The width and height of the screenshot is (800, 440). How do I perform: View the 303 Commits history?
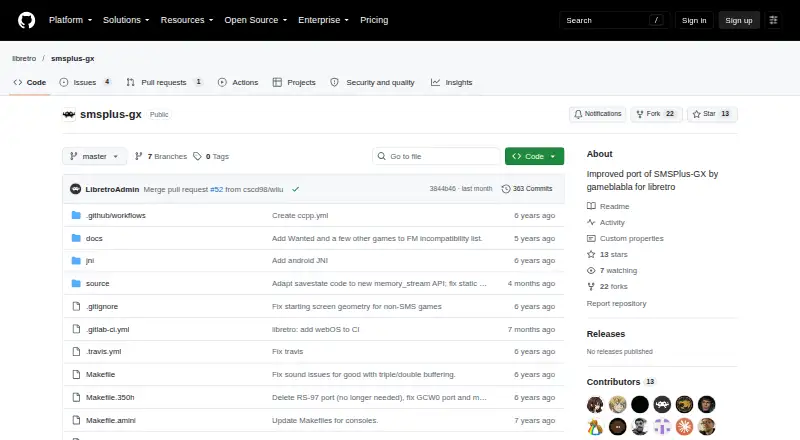(x=527, y=188)
